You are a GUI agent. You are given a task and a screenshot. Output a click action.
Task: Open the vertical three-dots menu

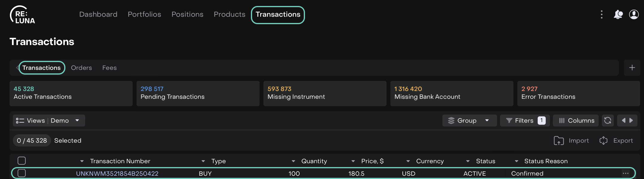pyautogui.click(x=602, y=14)
